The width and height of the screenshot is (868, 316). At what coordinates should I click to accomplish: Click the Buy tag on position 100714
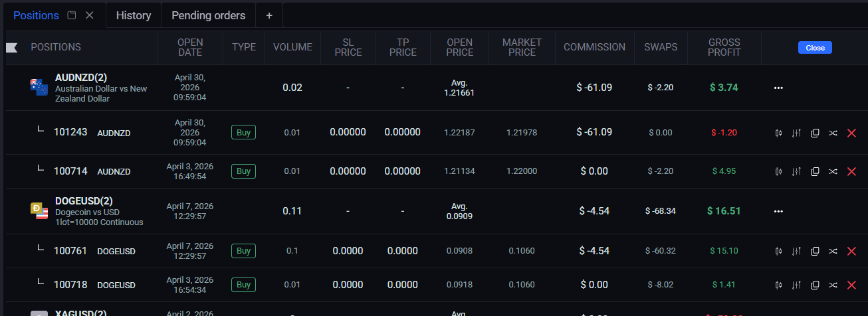[x=244, y=171]
